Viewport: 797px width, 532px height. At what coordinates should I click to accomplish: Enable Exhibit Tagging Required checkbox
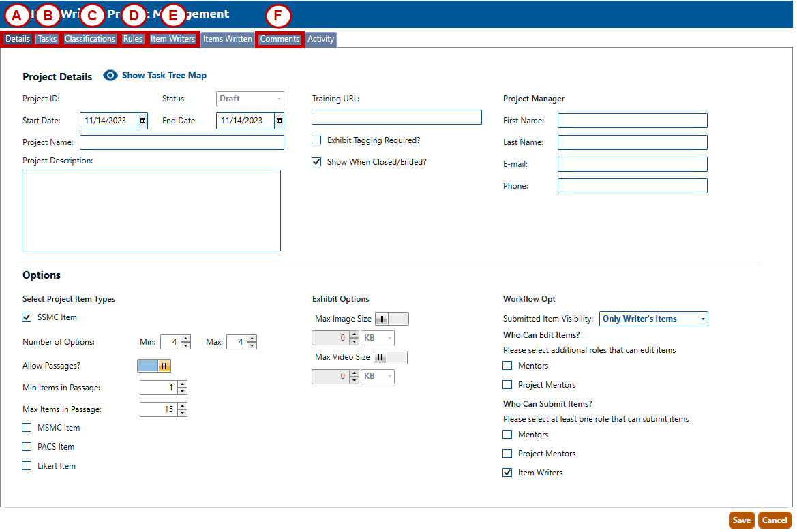[x=316, y=140]
